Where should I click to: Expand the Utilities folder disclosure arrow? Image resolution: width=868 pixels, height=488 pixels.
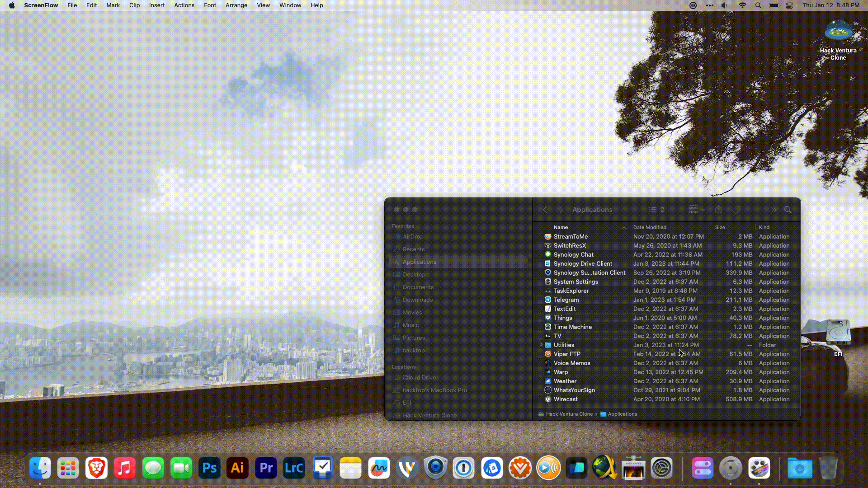(541, 345)
